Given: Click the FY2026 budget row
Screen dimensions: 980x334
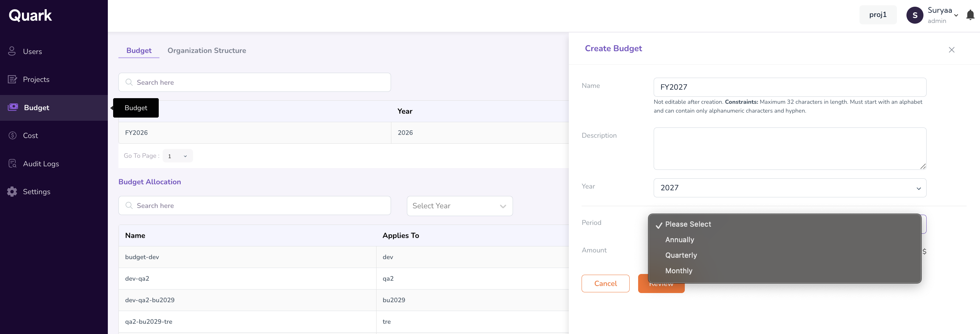Looking at the screenshot, I should click(x=344, y=133).
